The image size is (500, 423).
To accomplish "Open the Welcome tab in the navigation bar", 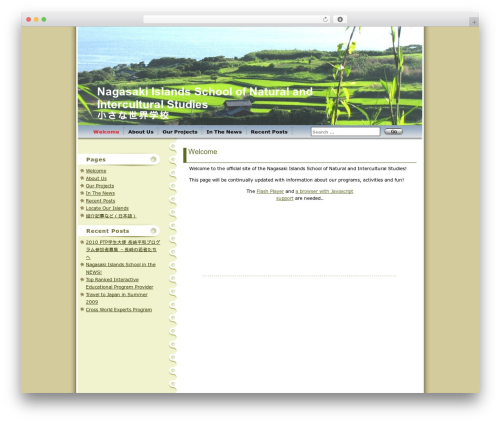I will click(106, 132).
